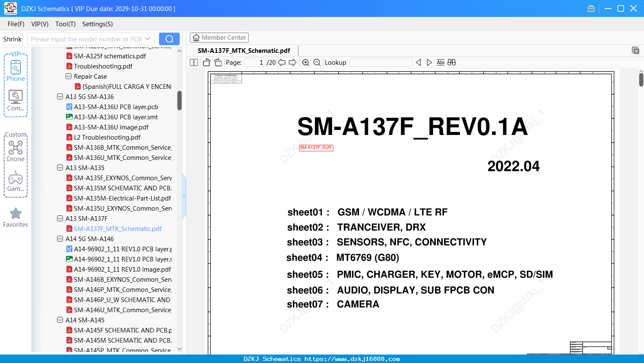Find previous lookup result

click(418, 63)
